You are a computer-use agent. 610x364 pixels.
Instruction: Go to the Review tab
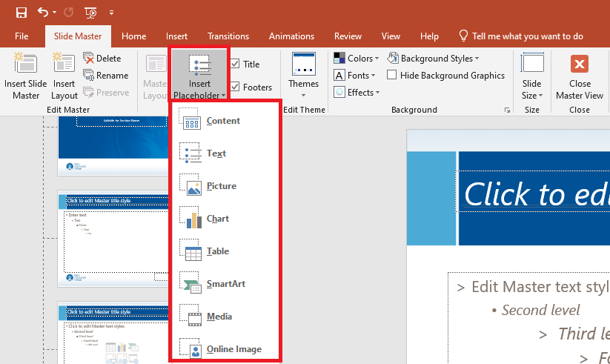(x=348, y=36)
